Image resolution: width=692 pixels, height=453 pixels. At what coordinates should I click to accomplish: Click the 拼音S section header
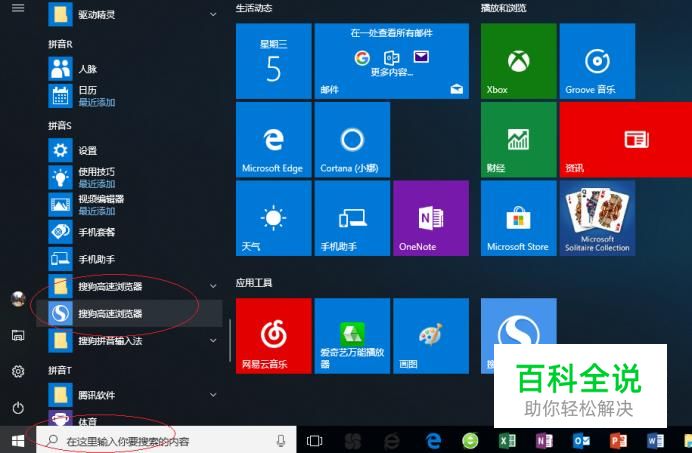click(x=60, y=126)
